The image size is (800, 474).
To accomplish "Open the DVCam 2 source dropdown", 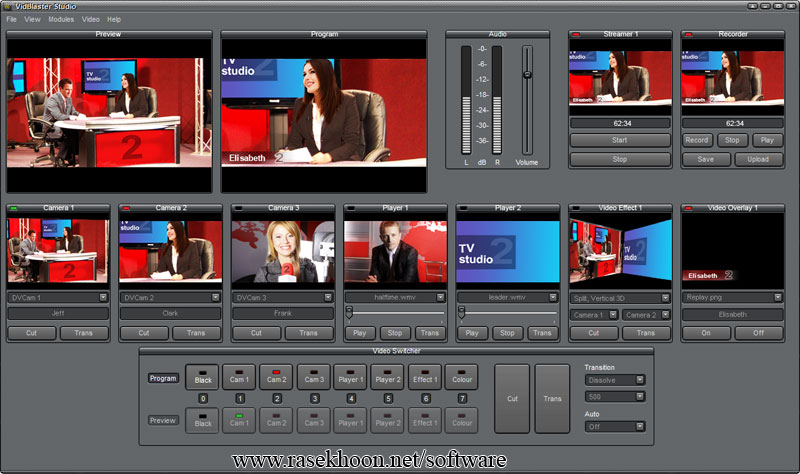I will [x=215, y=297].
